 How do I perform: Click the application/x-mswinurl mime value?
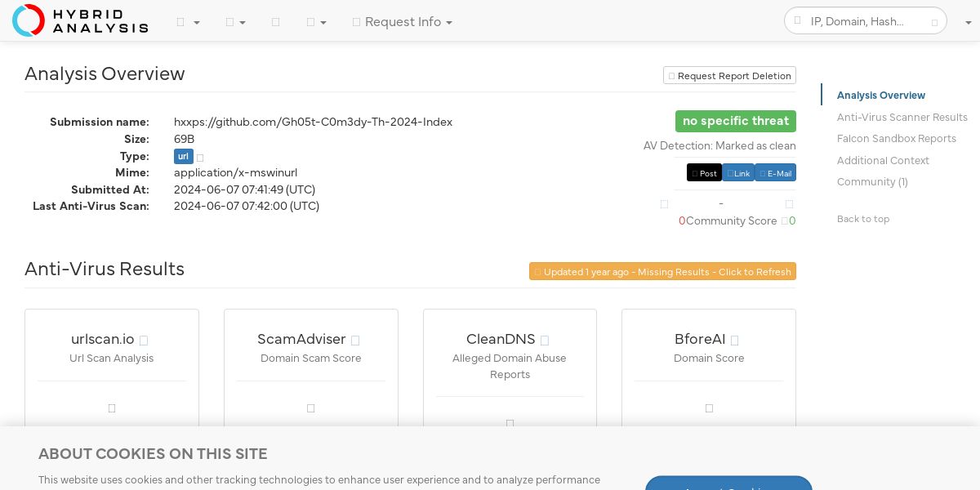[x=235, y=172]
